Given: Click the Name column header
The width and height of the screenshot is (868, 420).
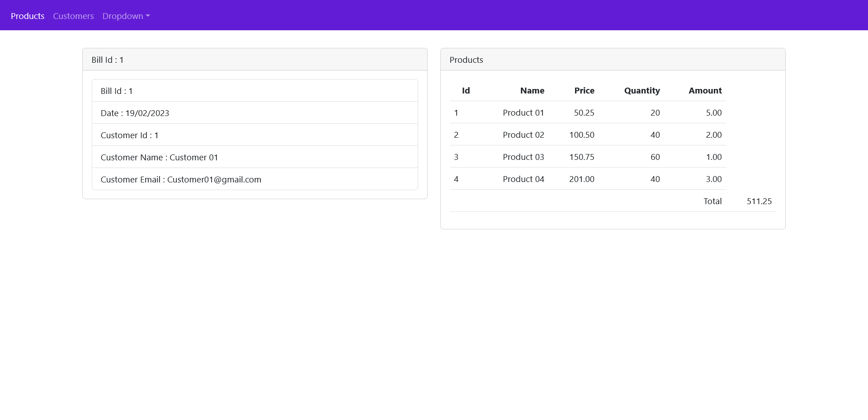Looking at the screenshot, I should pyautogui.click(x=532, y=90).
